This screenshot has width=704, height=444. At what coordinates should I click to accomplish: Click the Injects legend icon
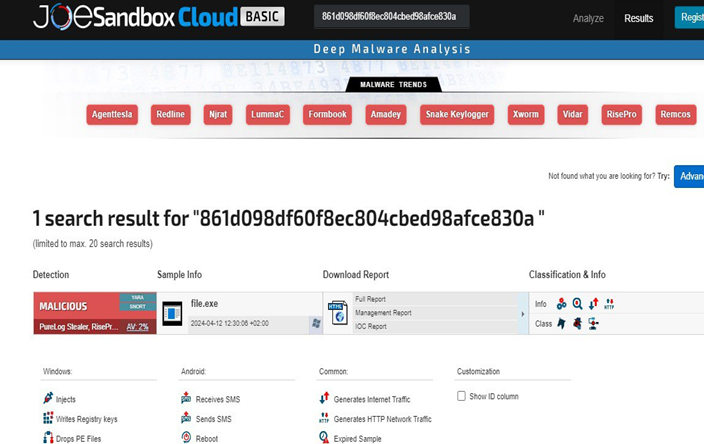[48, 398]
